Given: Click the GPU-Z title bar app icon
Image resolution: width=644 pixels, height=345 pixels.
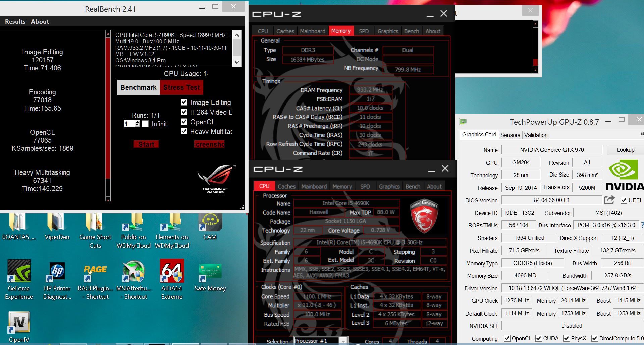Looking at the screenshot, I should click(x=463, y=122).
